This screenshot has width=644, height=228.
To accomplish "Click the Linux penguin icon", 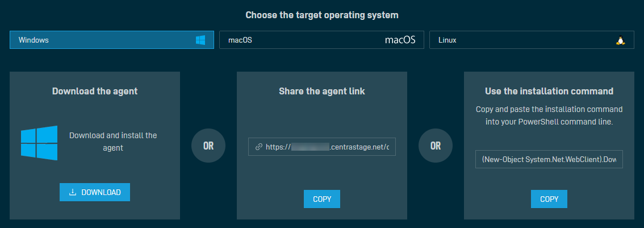I will 620,40.
